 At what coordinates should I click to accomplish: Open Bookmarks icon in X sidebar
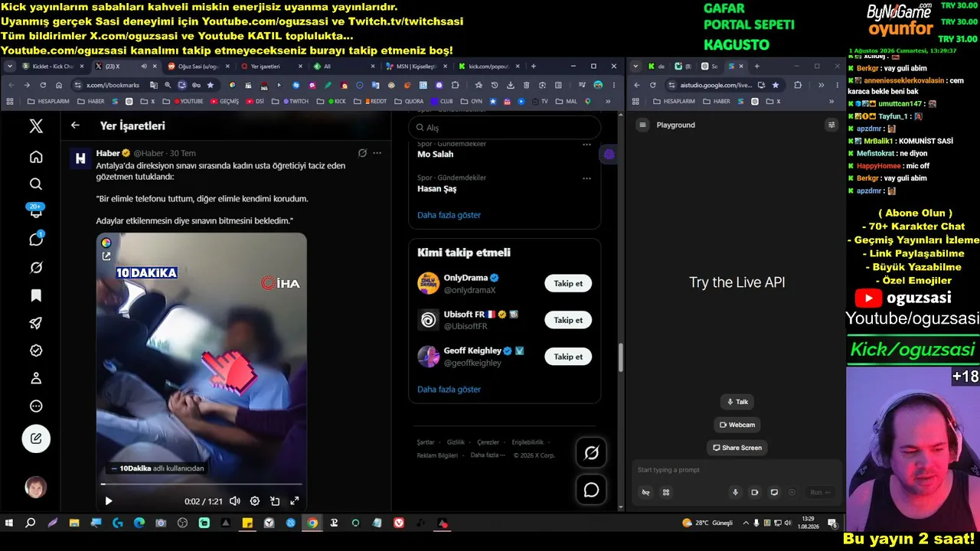tap(36, 295)
